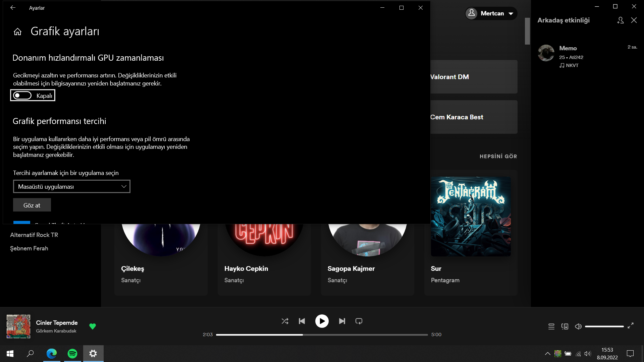
Task: Click the colorful GPU tray icon
Action: (558, 354)
